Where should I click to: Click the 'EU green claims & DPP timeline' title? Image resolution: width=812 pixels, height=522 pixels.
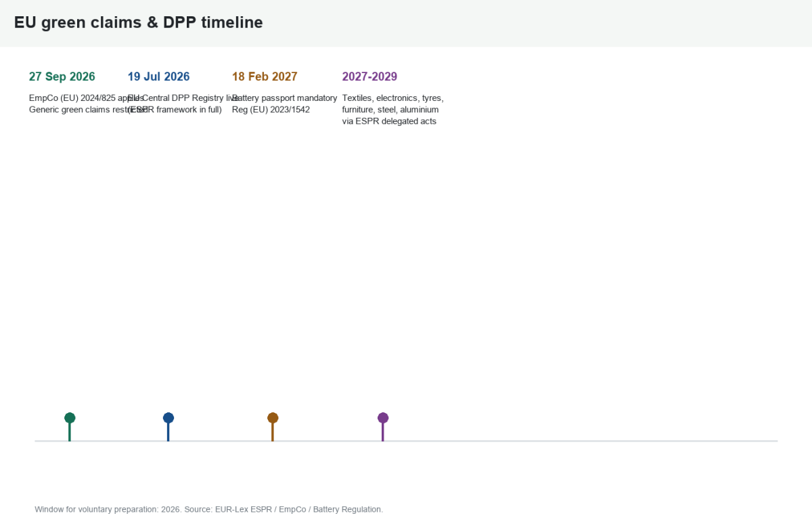139,22
